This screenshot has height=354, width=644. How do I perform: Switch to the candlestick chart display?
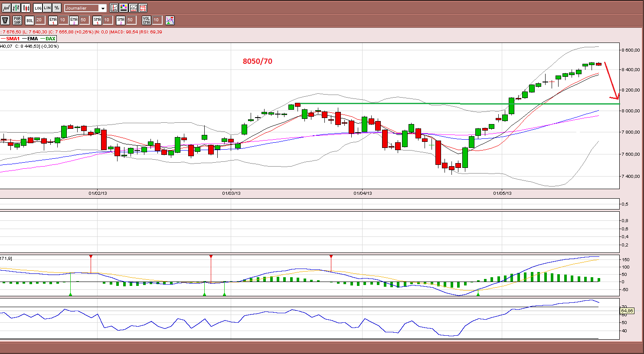tap(26, 8)
